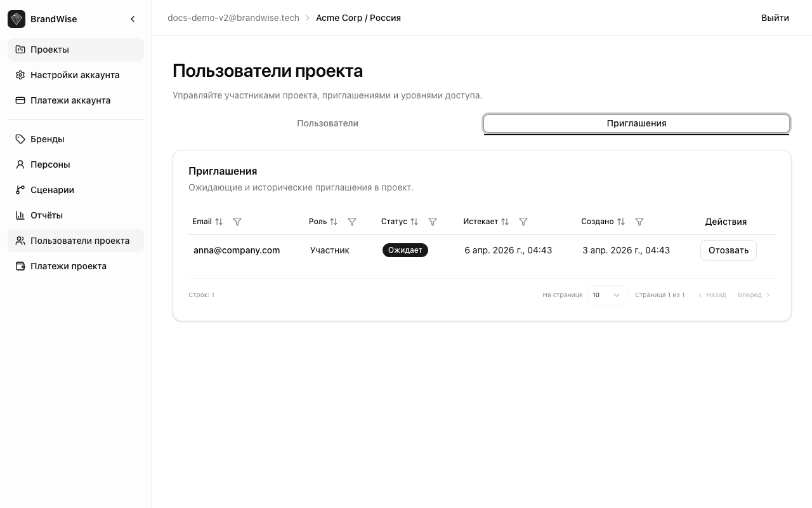The width and height of the screenshot is (812, 508).
Task: Select the Приглашения tab
Action: 636,123
